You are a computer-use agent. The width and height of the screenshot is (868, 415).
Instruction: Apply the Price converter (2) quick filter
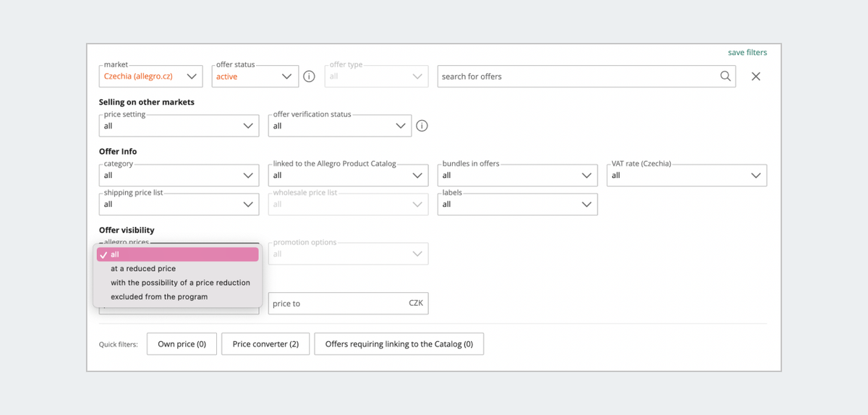265,344
